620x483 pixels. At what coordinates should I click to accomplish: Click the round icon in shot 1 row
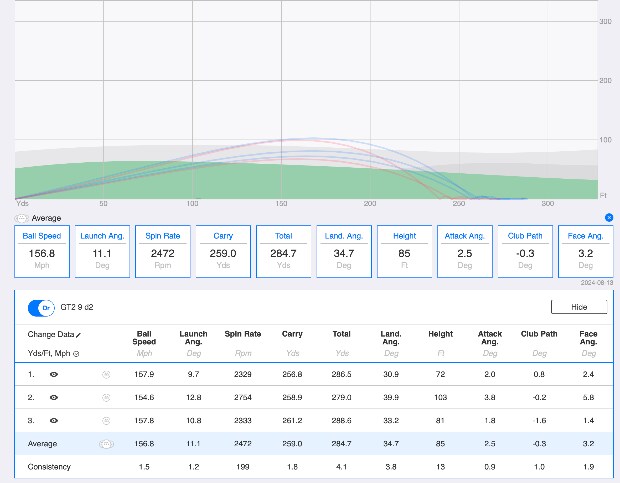106,376
